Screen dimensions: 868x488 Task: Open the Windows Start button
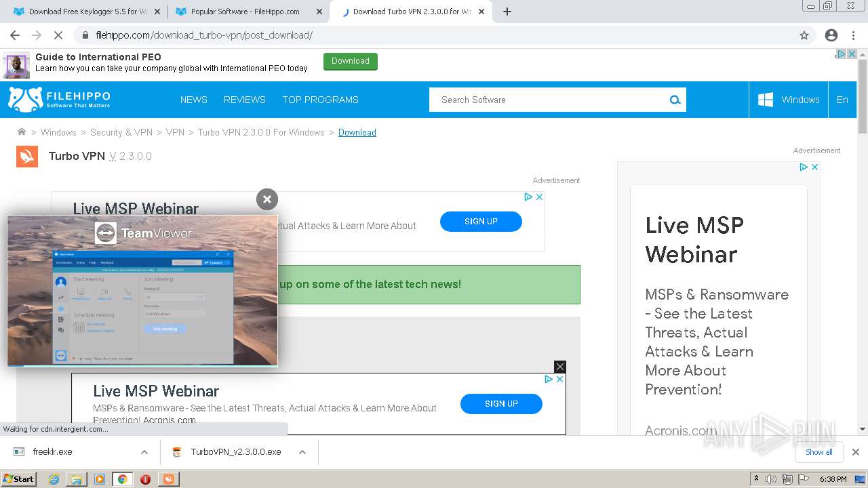[18, 479]
